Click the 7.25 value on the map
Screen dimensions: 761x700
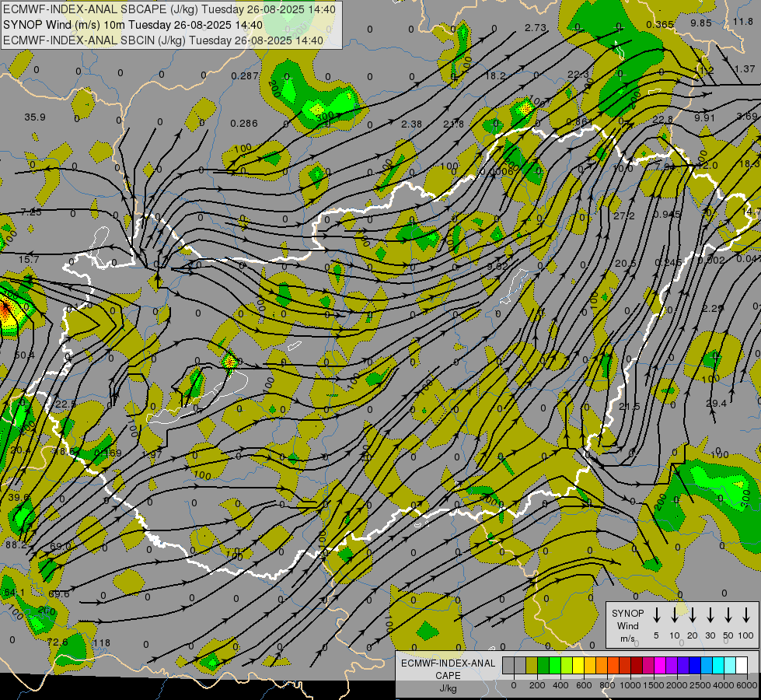(32, 212)
